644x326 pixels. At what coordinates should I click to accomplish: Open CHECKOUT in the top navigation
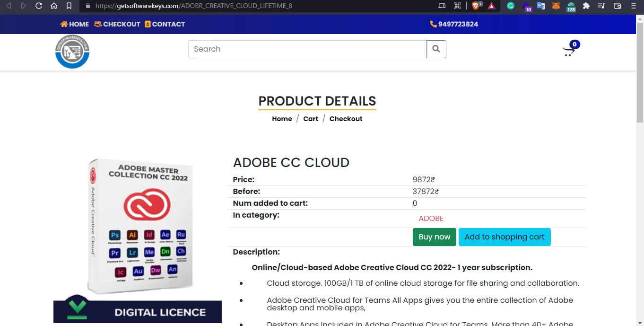pyautogui.click(x=117, y=24)
